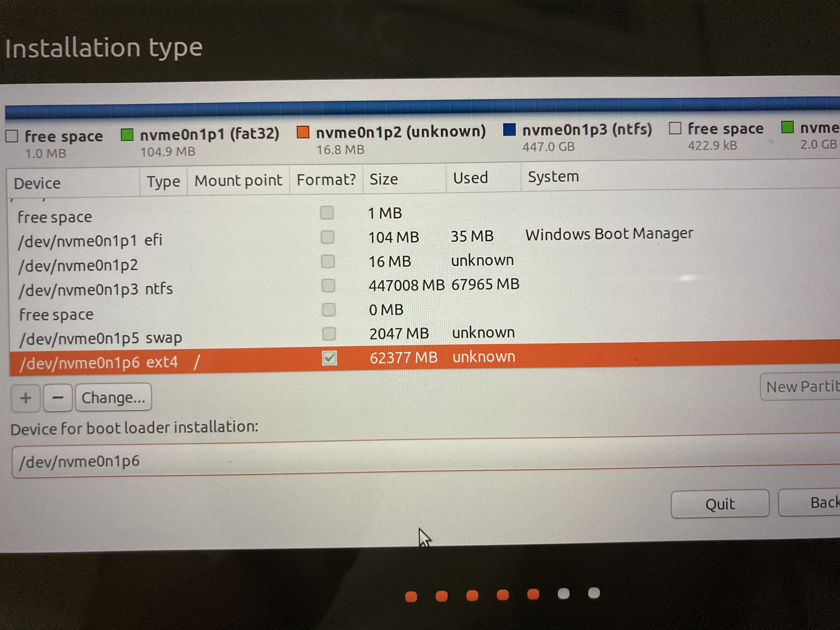Click the green nvme0n1p1 fat32 legend swatch

point(127,134)
